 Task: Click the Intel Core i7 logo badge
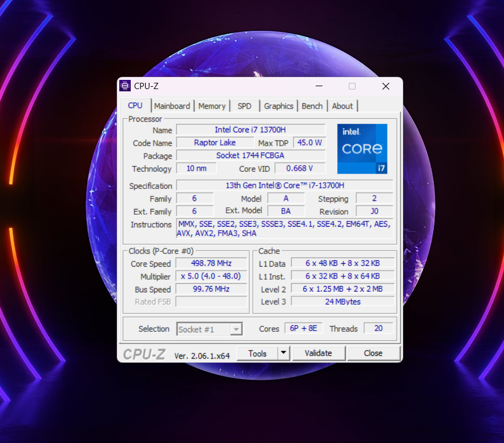(362, 149)
